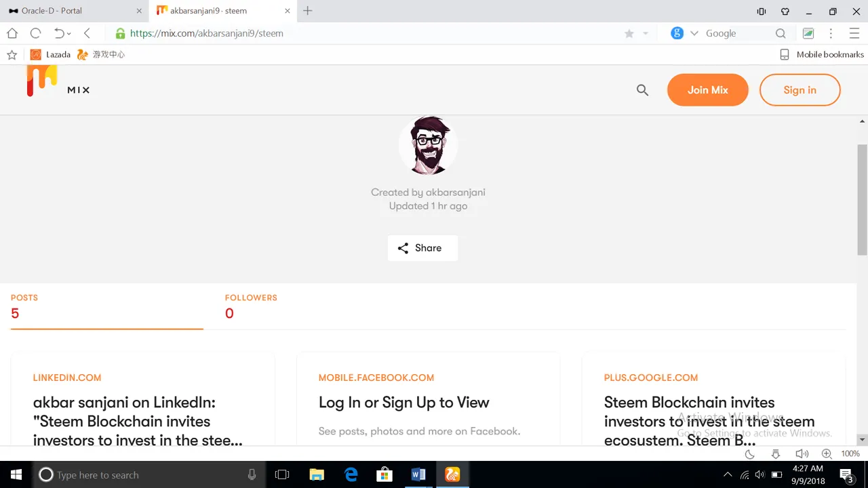Click the Mix site search icon
The width and height of the screenshot is (868, 488).
coord(642,90)
